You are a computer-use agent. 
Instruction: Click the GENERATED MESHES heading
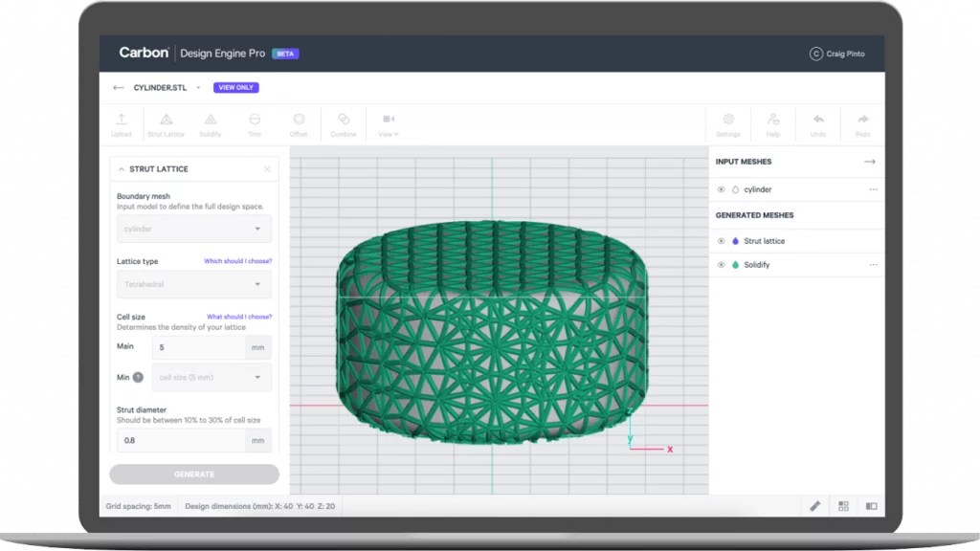point(754,215)
